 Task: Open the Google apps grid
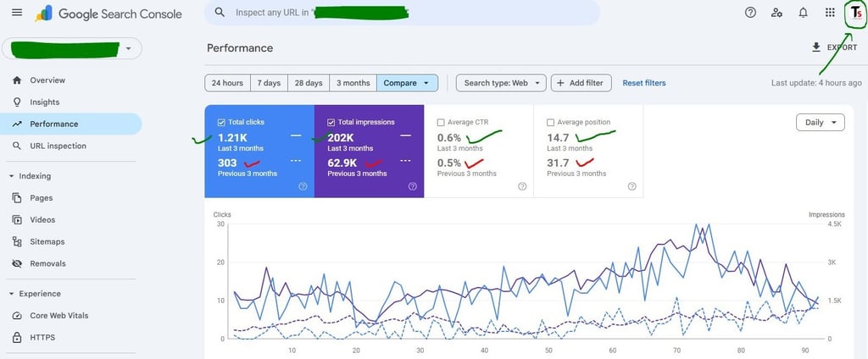pos(830,12)
